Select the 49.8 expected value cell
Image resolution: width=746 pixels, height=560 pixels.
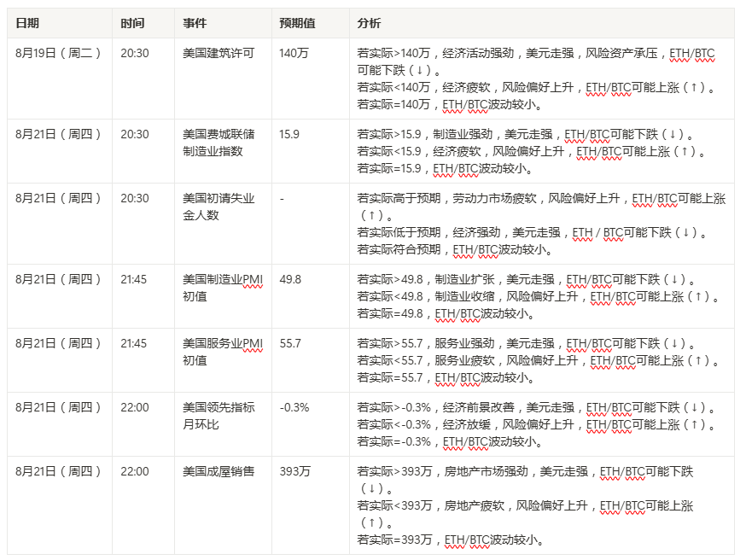tap(290, 279)
